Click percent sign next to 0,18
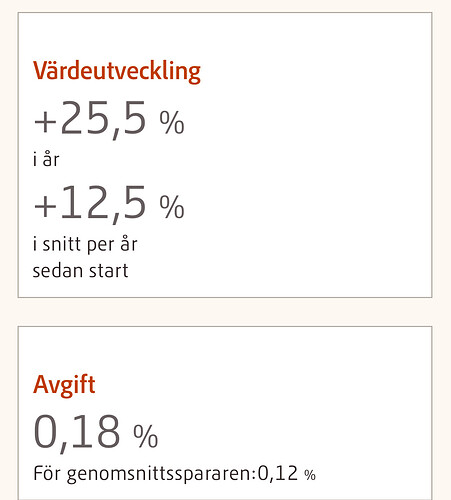This screenshot has width=451, height=500. tap(146, 436)
